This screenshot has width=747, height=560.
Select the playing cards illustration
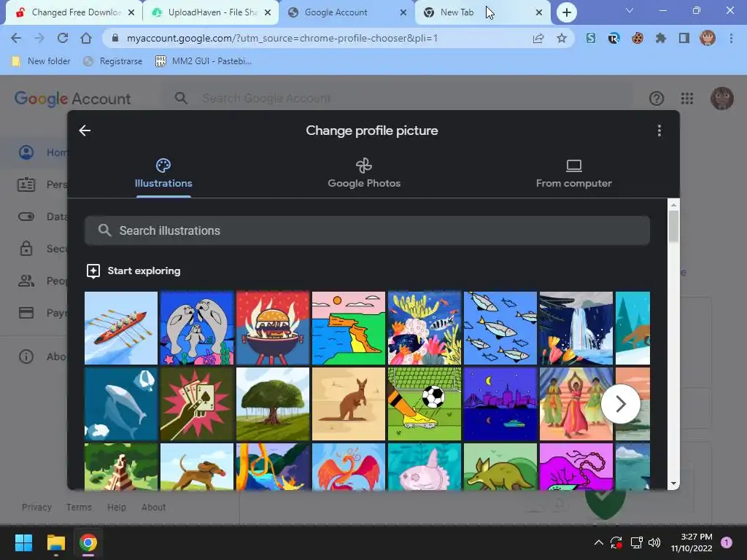pos(197,404)
